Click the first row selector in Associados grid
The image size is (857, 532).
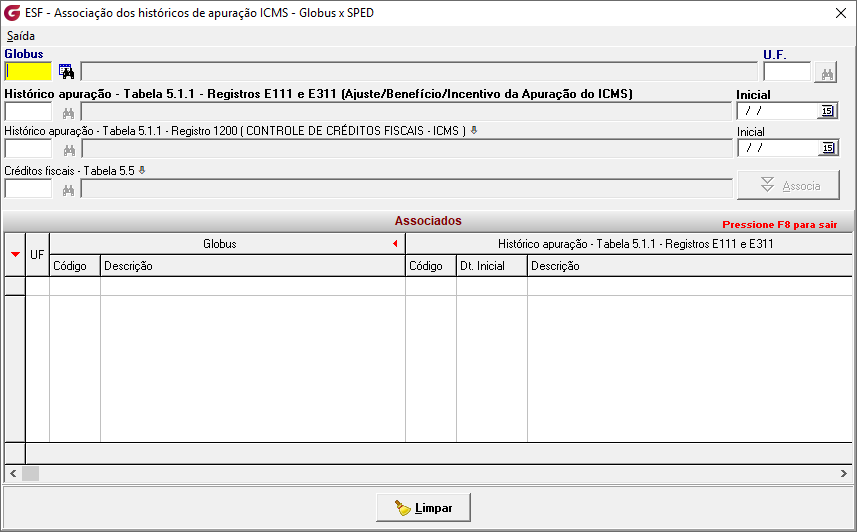pos(15,286)
